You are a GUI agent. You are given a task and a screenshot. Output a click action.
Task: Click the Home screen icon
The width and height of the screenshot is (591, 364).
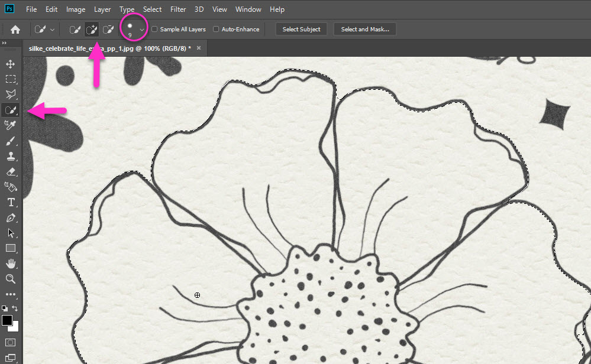15,29
